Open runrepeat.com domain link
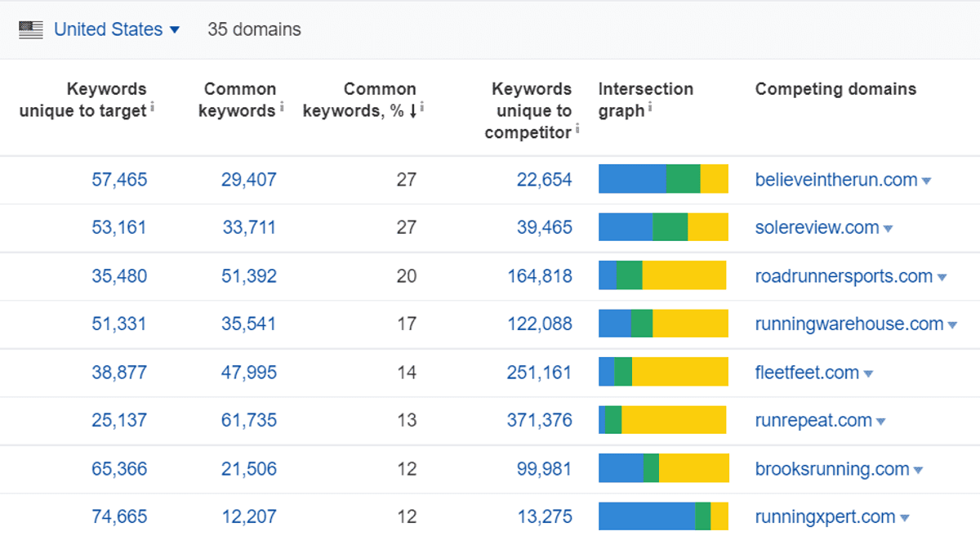Screen dimensions: 980x536 pyautogui.click(x=813, y=421)
